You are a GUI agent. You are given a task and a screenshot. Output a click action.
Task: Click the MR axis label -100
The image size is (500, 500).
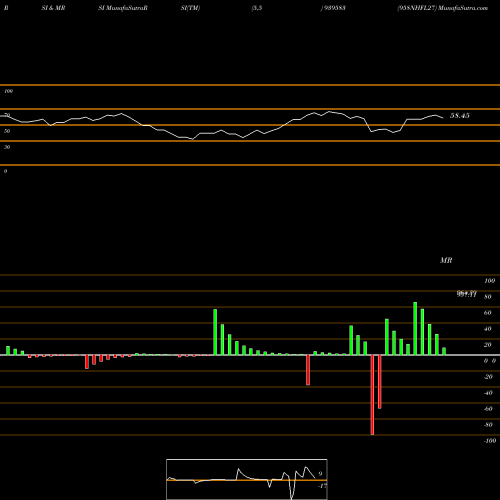pyautogui.click(x=490, y=441)
